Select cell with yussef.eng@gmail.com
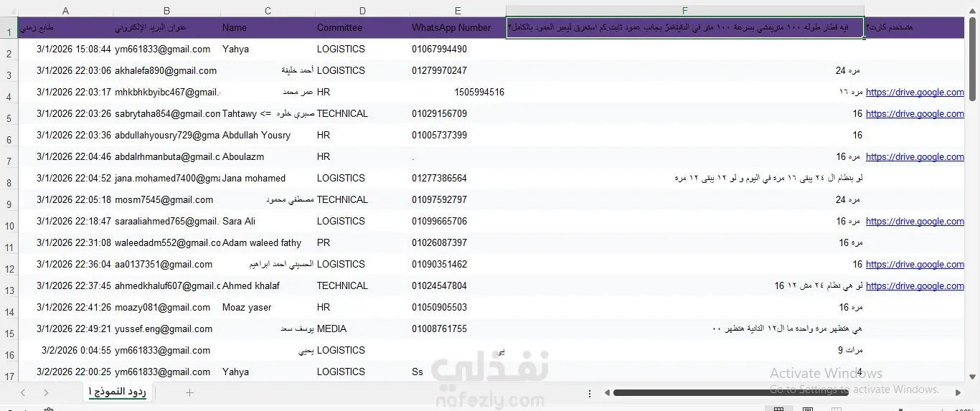Viewport: 980px width, 411px height. point(166,329)
